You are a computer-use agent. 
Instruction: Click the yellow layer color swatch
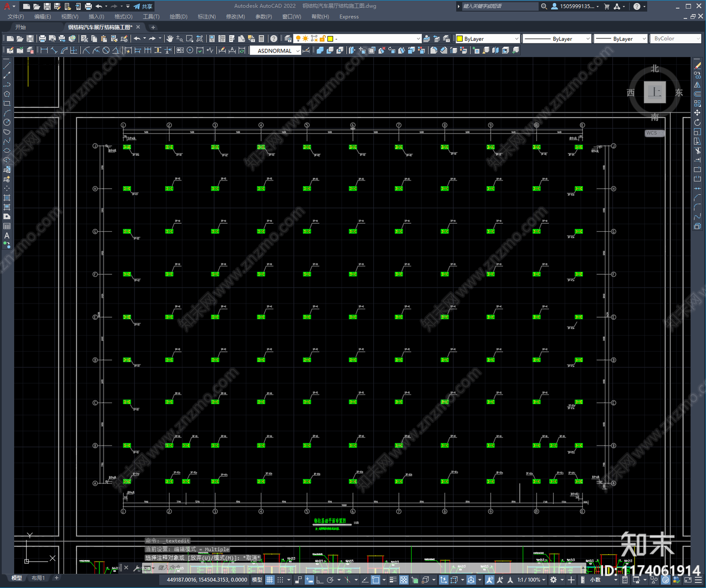[330, 39]
